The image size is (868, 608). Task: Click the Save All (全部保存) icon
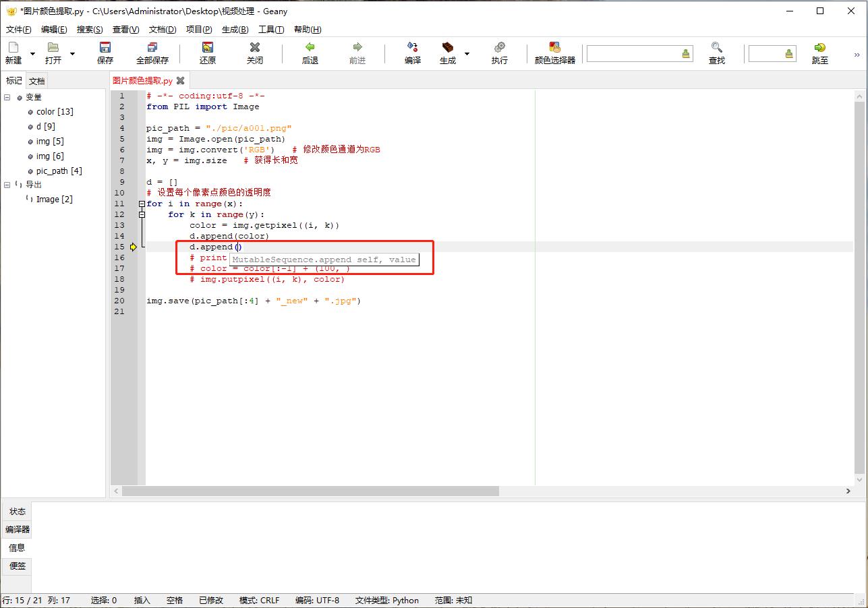point(152,47)
